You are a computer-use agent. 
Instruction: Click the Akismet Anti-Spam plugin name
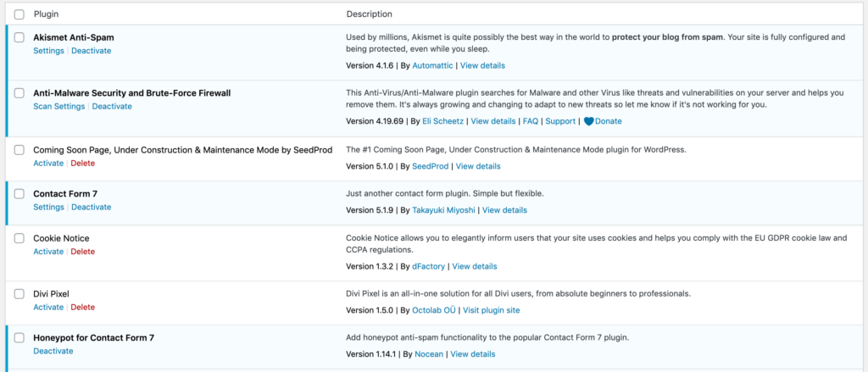[74, 37]
